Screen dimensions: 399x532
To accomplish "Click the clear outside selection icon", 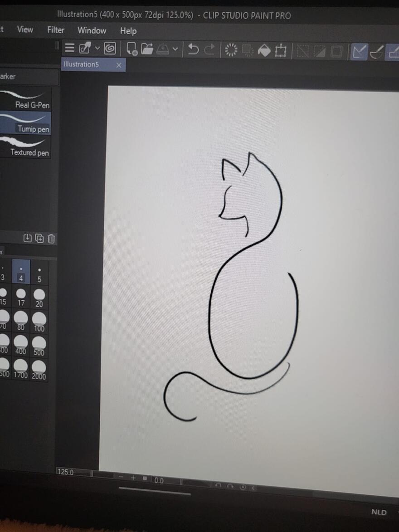I will pos(248,50).
